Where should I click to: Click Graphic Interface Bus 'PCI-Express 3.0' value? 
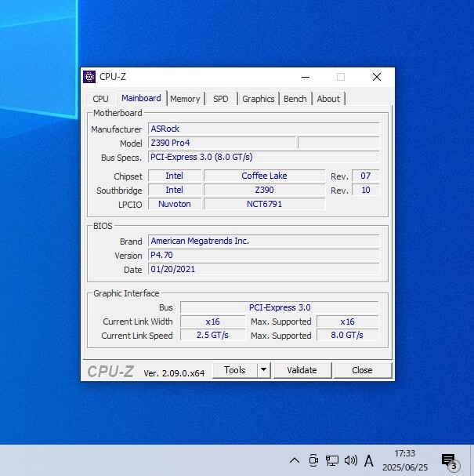(279, 307)
